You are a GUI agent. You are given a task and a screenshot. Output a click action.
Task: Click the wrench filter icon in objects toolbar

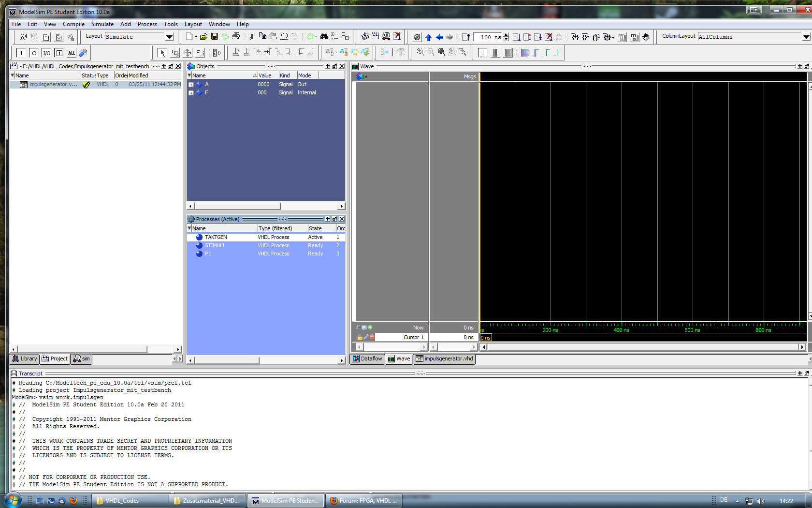point(83,53)
